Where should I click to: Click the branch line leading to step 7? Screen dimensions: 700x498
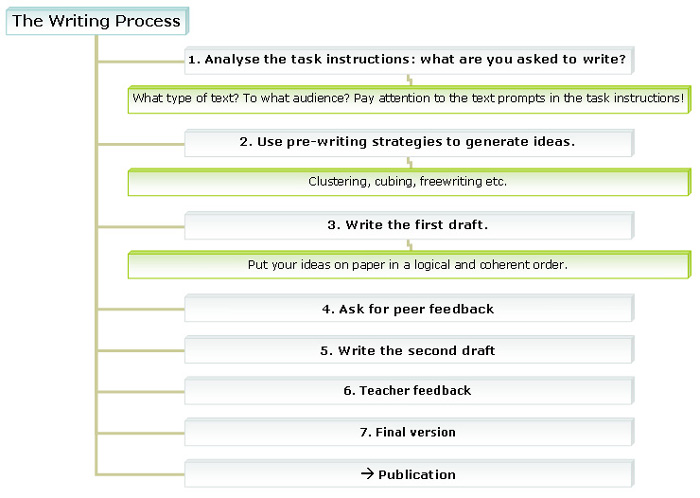tap(141, 433)
